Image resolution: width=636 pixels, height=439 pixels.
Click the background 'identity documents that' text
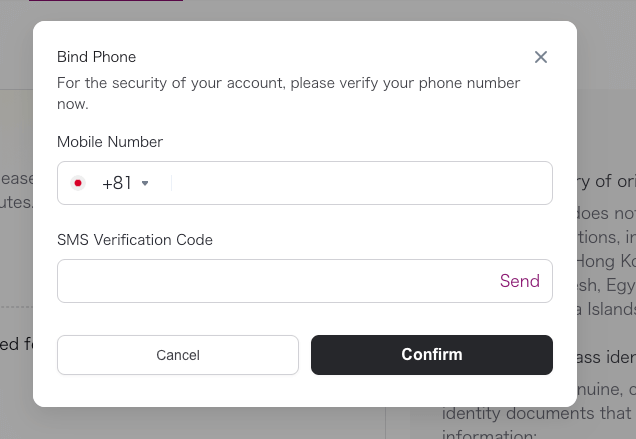pos(536,413)
